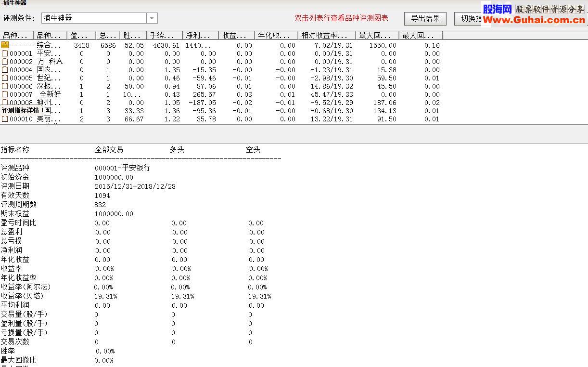
Task: Click the icon beside stock code 000006
Action: [5, 86]
